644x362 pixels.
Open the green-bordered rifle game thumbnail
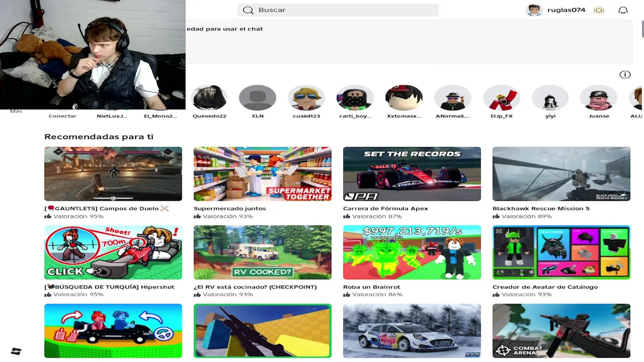click(x=263, y=331)
